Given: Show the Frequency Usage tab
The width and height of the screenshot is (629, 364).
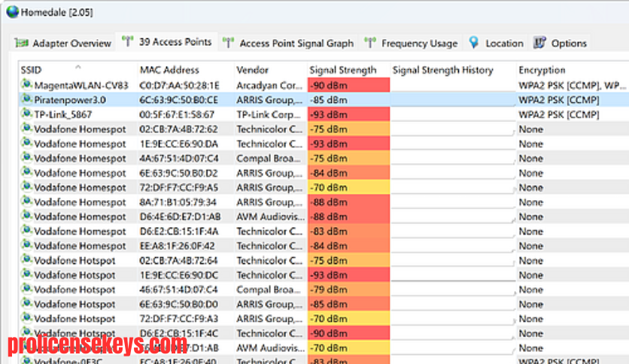Looking at the screenshot, I should (411, 43).
